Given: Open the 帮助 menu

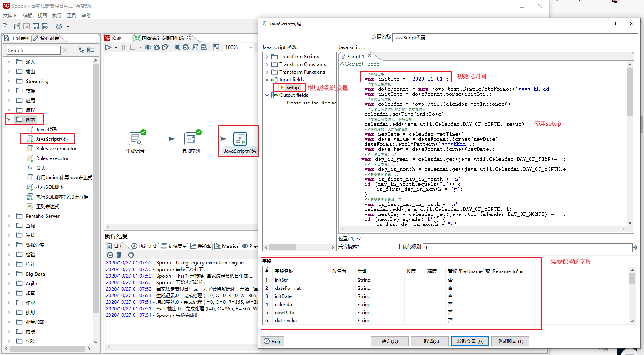Looking at the screenshot, I should tap(86, 16).
